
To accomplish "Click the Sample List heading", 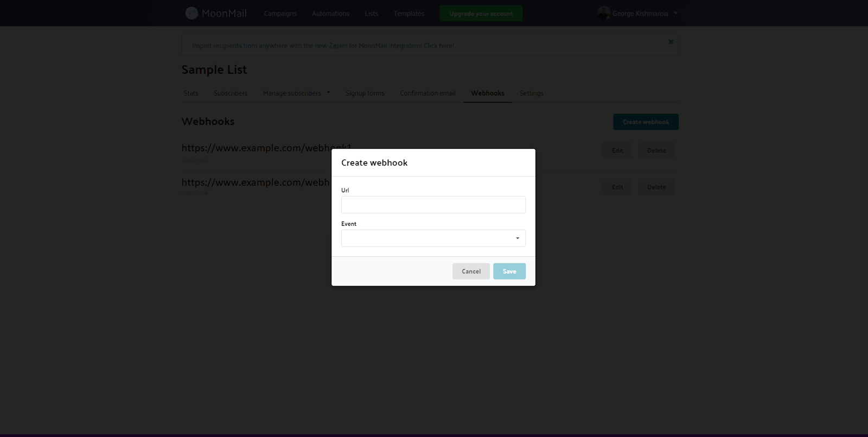I will click(x=214, y=70).
